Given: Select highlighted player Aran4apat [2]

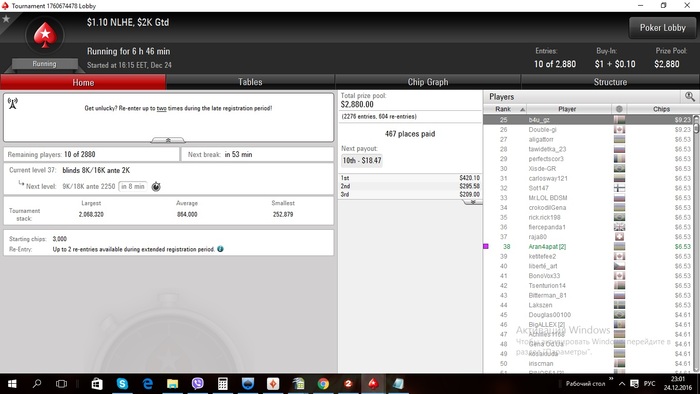Looking at the screenshot, I should point(588,247).
